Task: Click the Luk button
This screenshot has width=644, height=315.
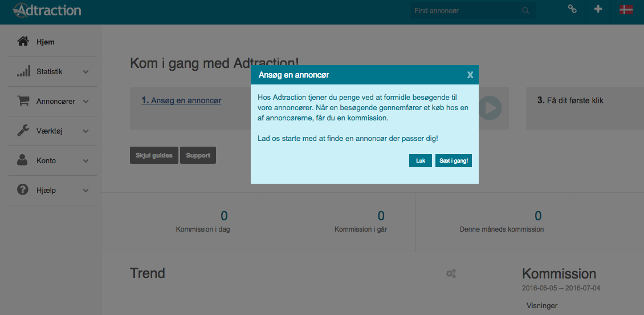Action: click(420, 161)
